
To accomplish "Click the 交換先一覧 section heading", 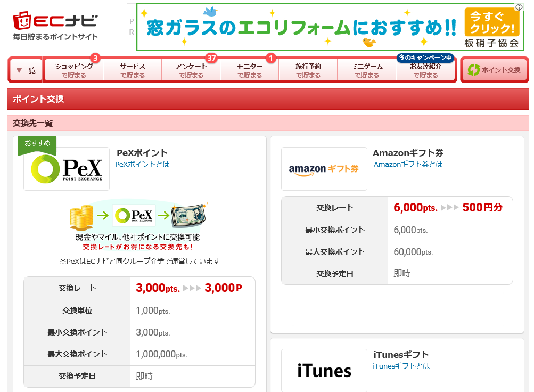I will click(x=33, y=123).
